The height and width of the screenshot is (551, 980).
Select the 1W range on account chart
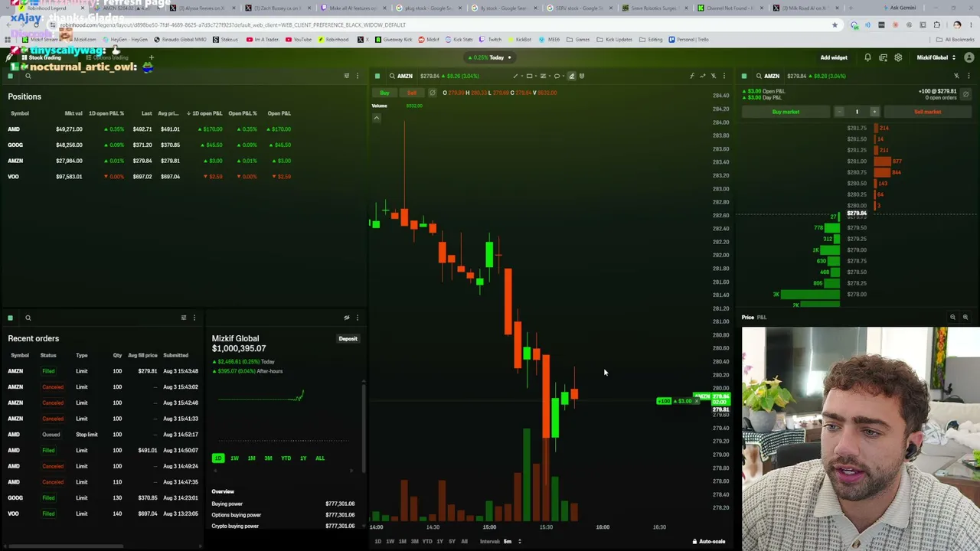click(234, 458)
